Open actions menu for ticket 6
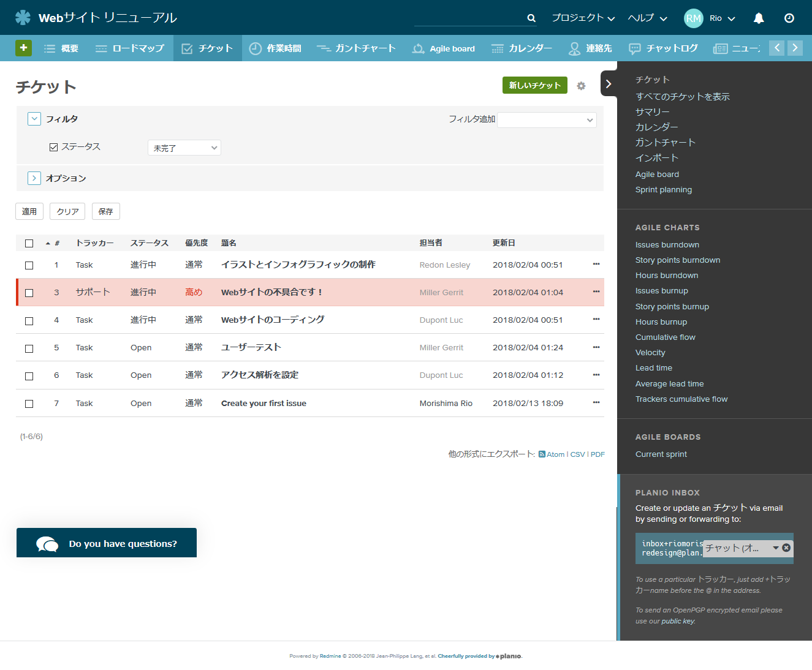The image size is (812, 670). click(x=596, y=375)
